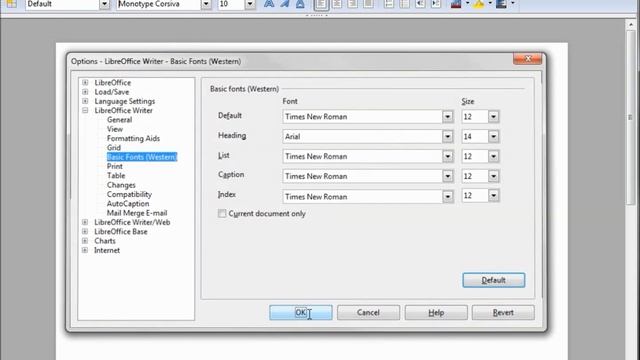
Task: Select AutoCaption options page
Action: click(x=128, y=204)
